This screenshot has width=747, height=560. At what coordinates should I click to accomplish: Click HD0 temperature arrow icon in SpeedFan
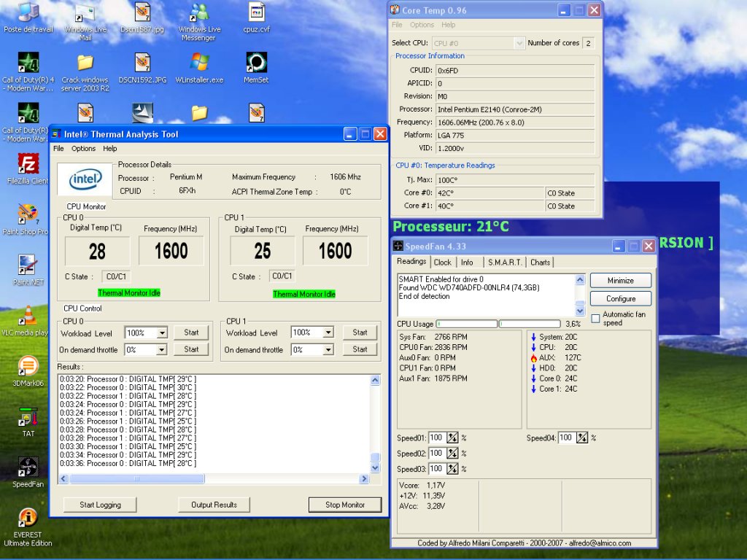[x=533, y=368]
